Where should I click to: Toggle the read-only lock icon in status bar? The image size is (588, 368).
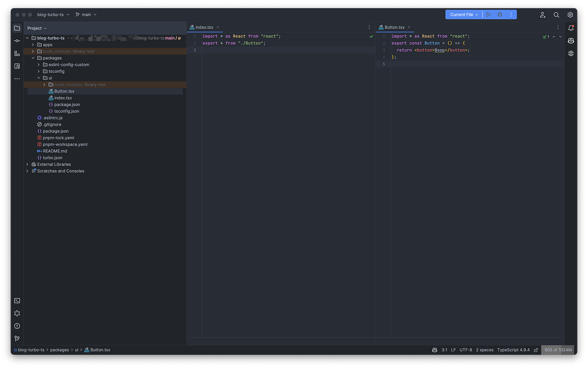(x=536, y=350)
